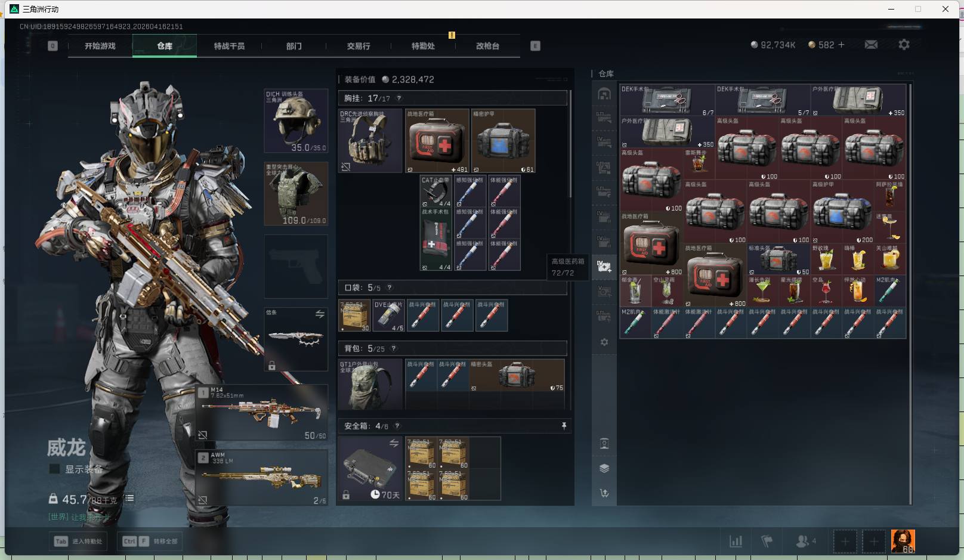
Task: Select the AWM .338 LM weapon slot
Action: 262,478
